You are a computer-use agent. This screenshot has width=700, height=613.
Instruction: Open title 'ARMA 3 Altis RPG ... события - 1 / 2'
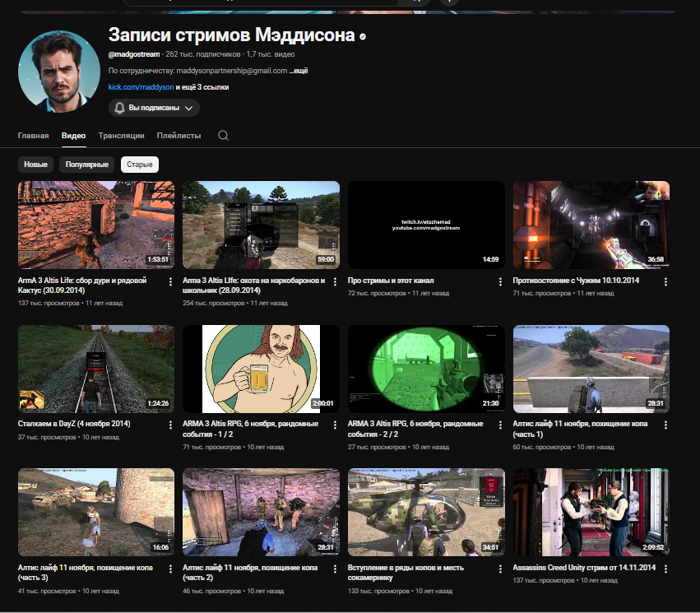click(250, 429)
